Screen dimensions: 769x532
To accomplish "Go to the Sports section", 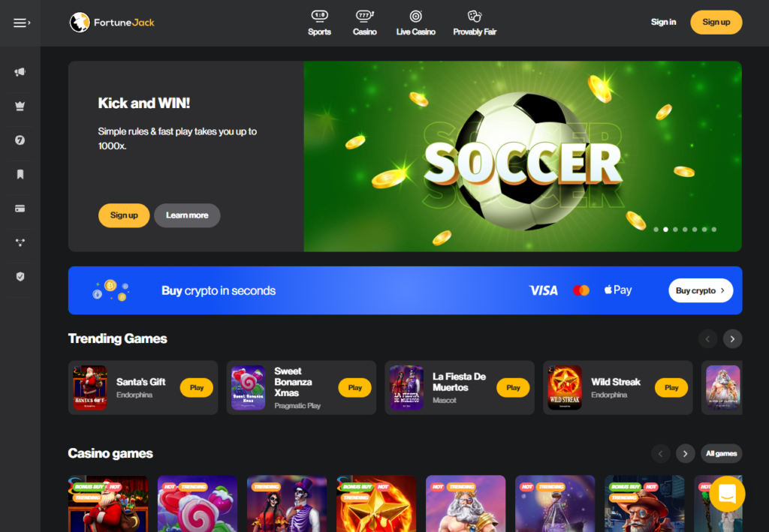I will 319,23.
